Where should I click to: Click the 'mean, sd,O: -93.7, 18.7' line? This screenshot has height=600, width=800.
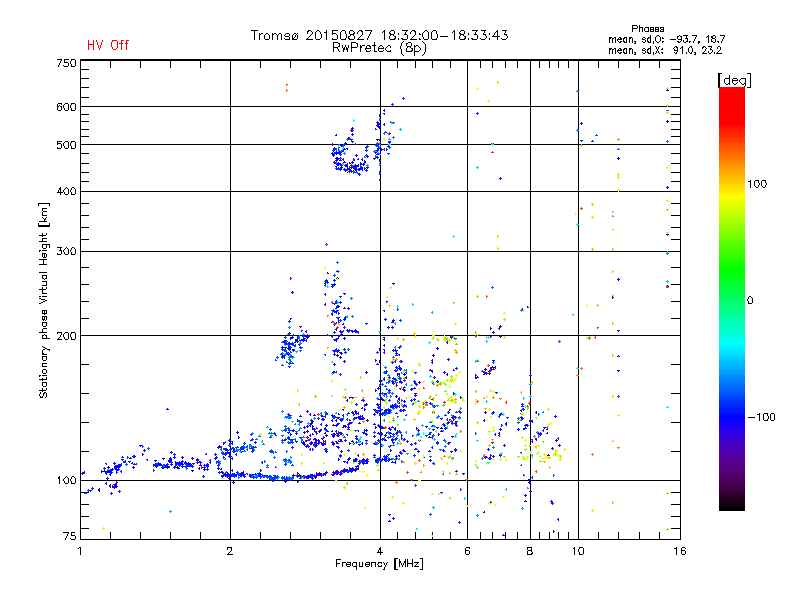click(666, 39)
